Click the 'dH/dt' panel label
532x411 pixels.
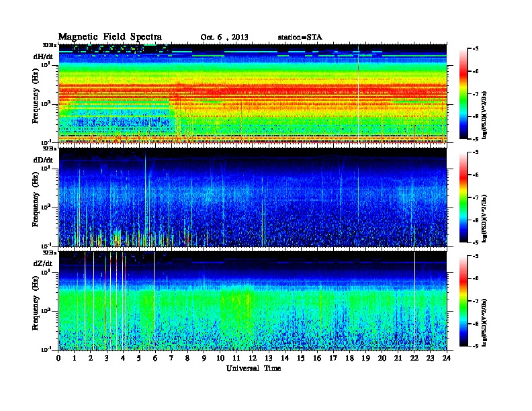[43, 56]
